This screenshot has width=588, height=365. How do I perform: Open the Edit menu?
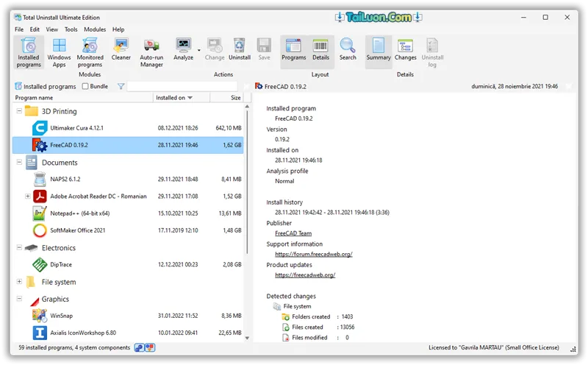(35, 29)
